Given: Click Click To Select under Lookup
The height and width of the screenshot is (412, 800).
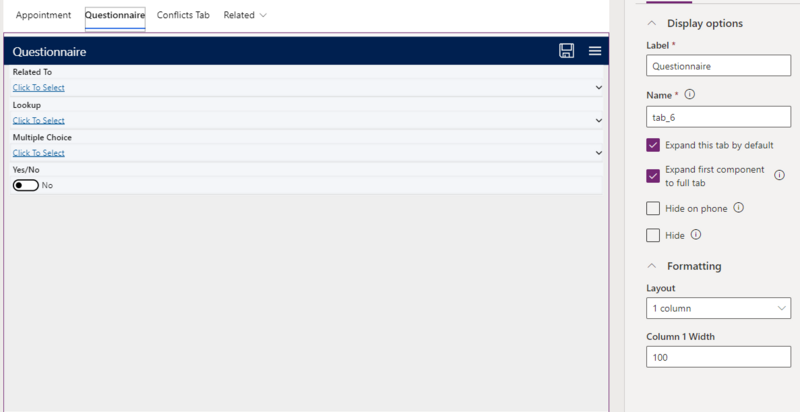Looking at the screenshot, I should [39, 121].
